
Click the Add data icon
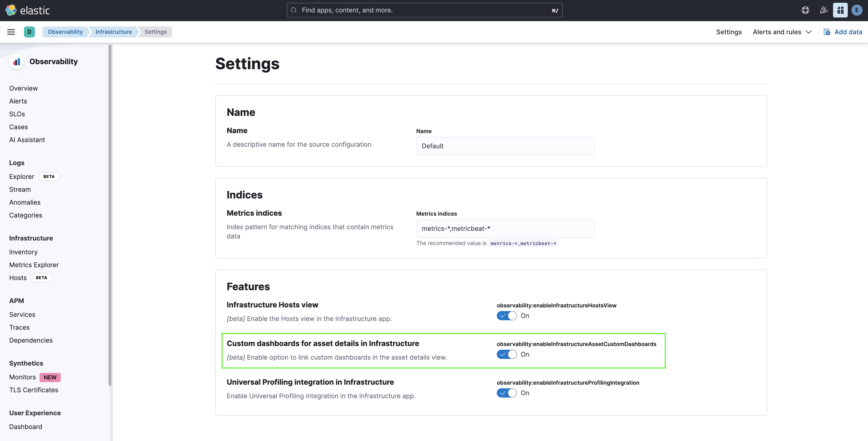click(x=827, y=32)
